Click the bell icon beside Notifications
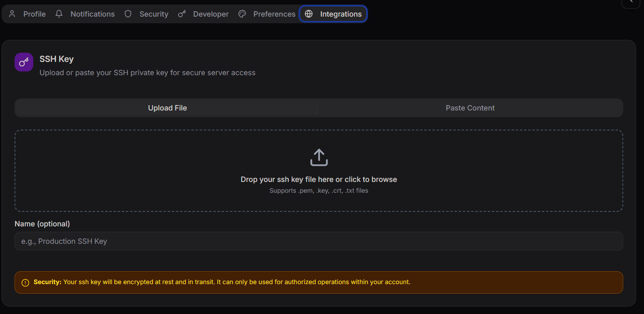644x314 pixels. [59, 14]
